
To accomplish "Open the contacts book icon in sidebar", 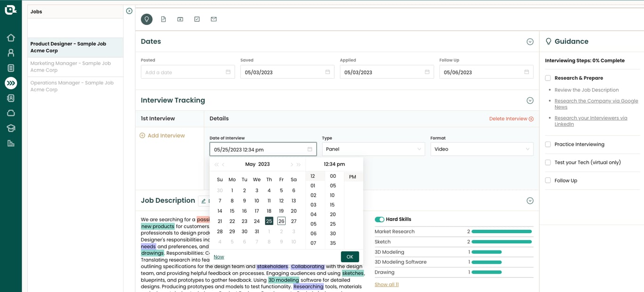I will (x=11, y=98).
